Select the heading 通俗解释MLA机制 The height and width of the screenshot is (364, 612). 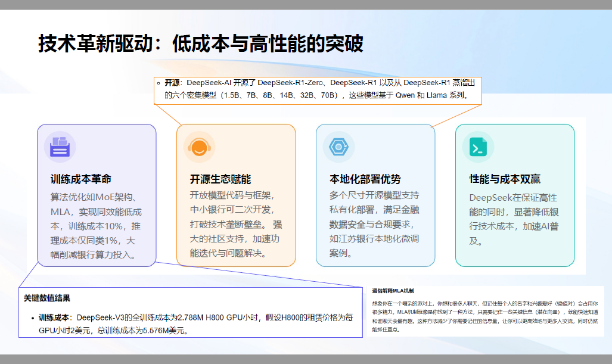coord(393,291)
